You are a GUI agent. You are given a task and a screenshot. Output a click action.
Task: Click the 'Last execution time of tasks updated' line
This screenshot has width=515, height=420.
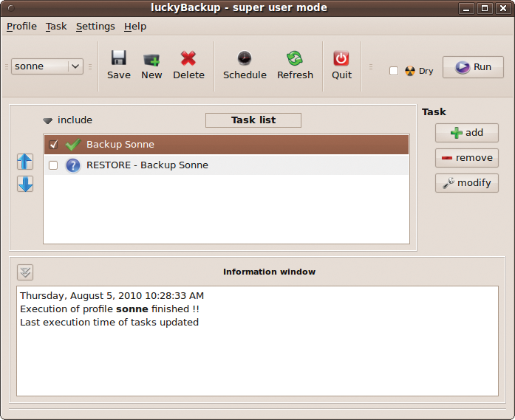pos(109,323)
